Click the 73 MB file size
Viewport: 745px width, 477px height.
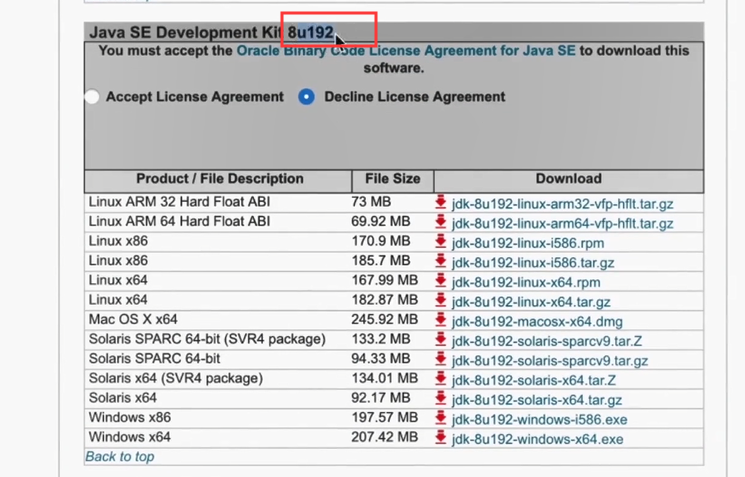coord(371,202)
